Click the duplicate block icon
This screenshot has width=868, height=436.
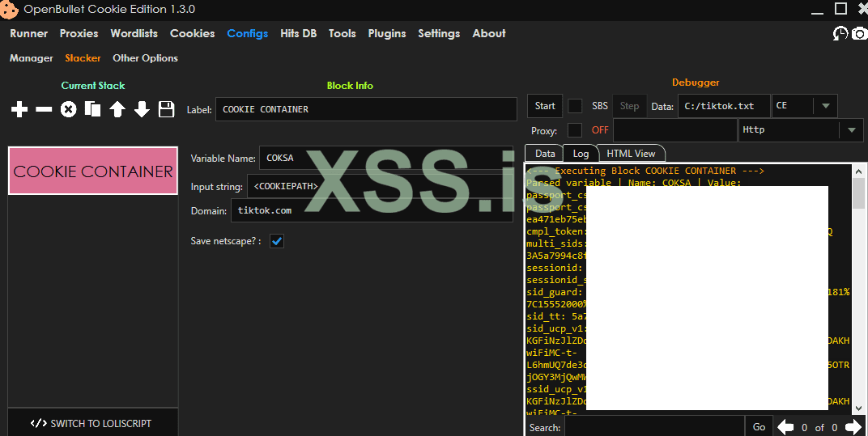[93, 109]
